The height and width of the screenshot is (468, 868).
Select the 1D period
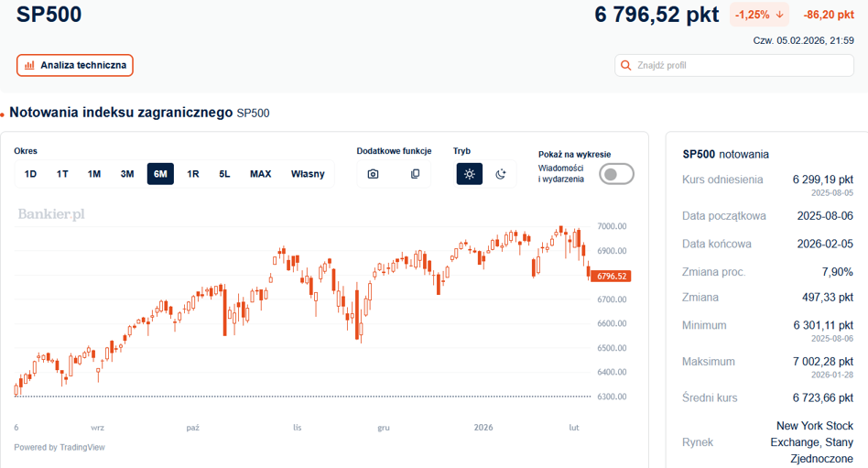[x=30, y=174]
